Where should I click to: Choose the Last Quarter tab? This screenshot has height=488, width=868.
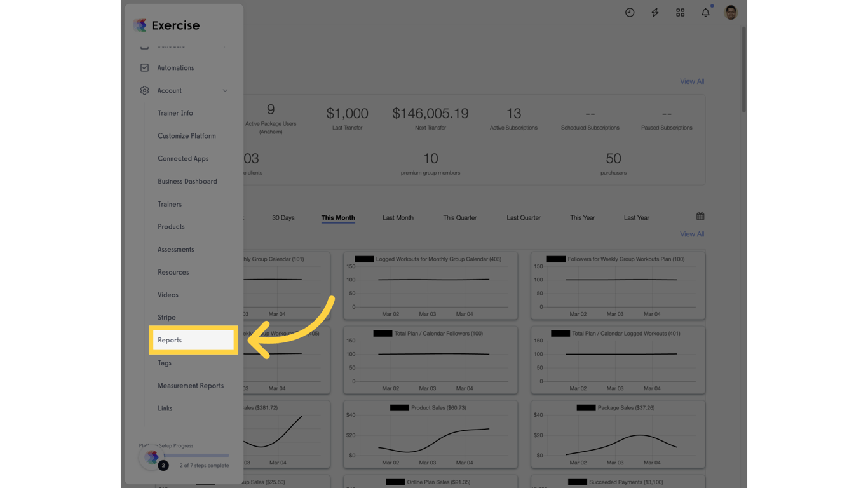[524, 218]
